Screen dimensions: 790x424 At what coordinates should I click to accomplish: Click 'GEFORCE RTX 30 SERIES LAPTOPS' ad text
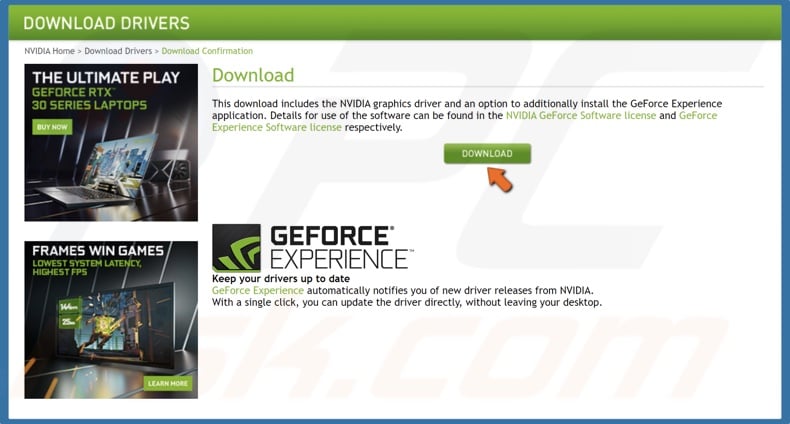coord(89,99)
